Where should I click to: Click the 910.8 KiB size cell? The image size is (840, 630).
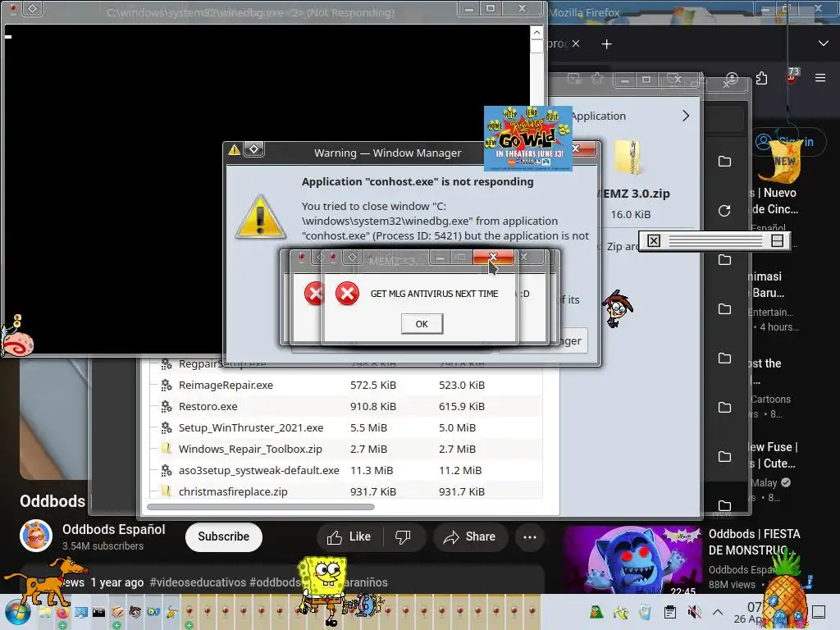pyautogui.click(x=373, y=407)
